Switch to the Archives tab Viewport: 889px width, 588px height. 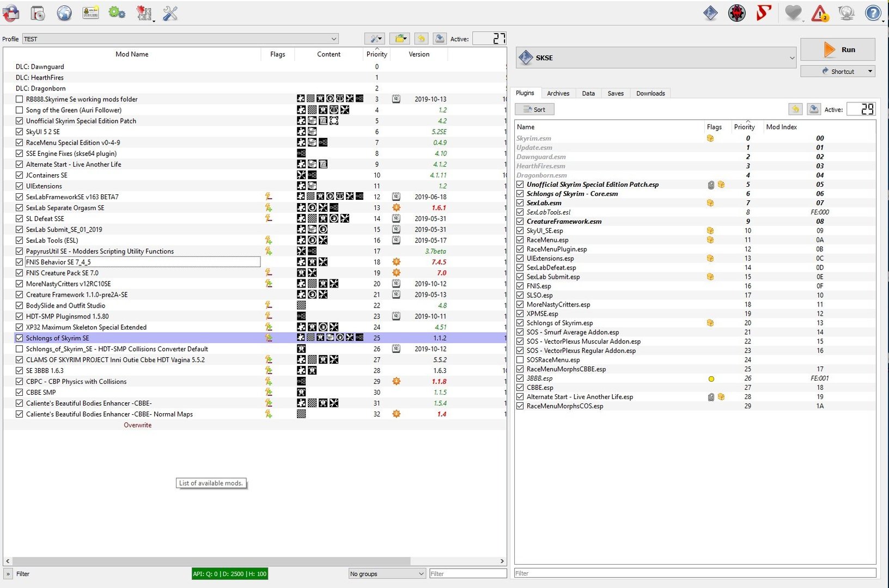click(x=558, y=94)
